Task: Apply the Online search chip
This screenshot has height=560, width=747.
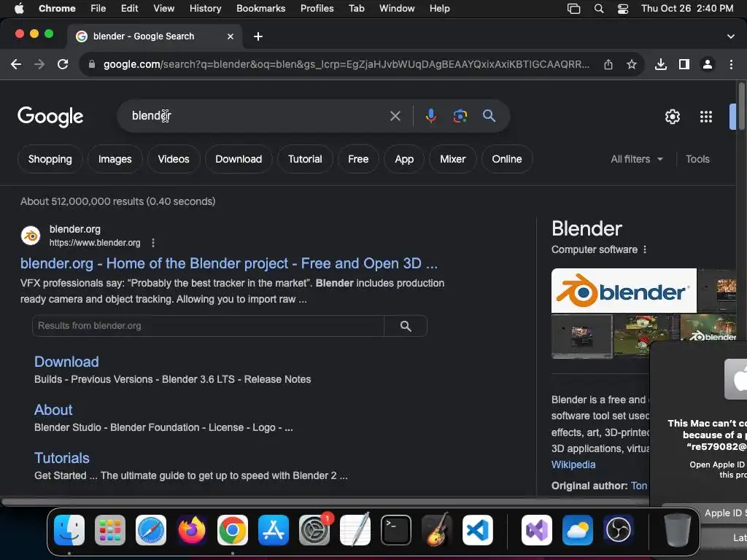Action: (507, 159)
